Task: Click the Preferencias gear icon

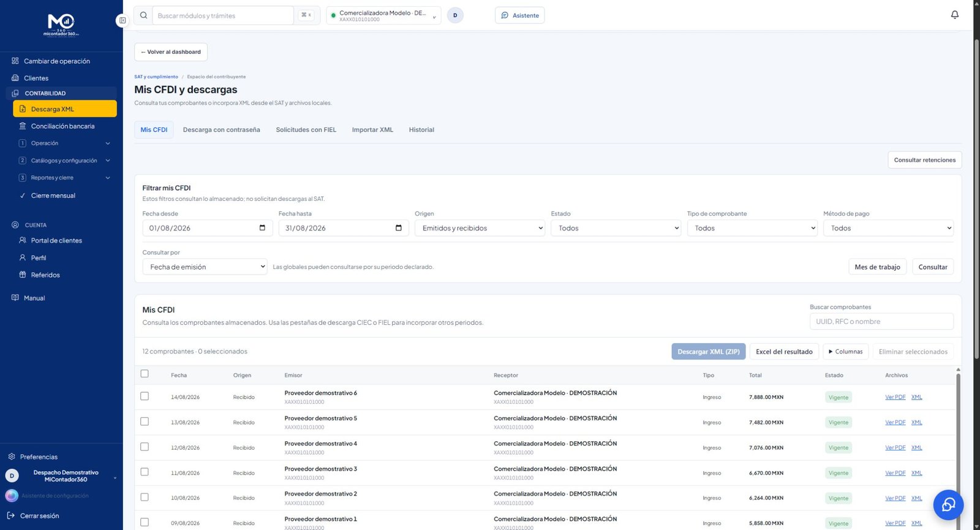Action: pyautogui.click(x=11, y=456)
